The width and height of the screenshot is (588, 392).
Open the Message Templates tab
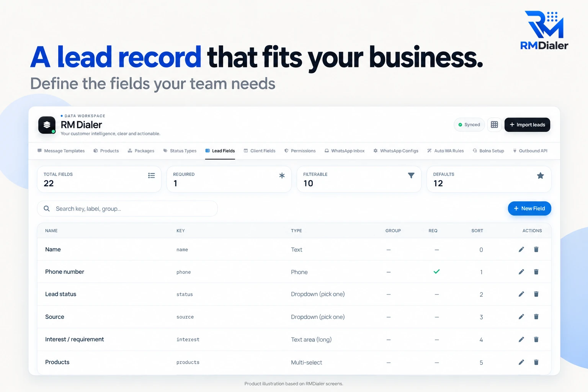point(61,151)
